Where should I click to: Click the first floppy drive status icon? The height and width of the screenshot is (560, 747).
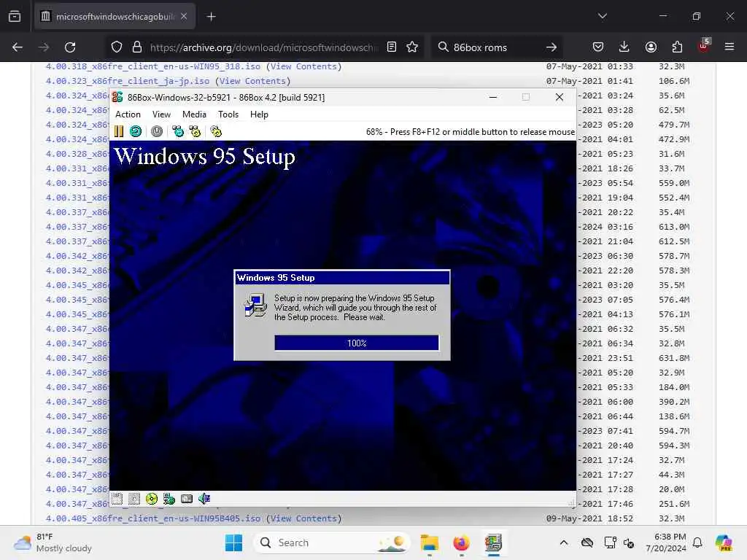(x=117, y=499)
